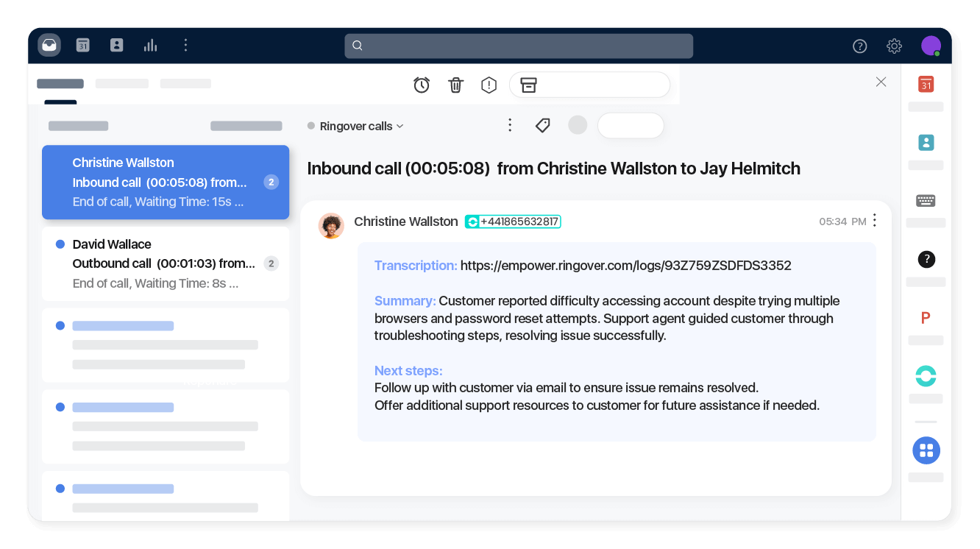This screenshot has width=980, height=549.
Task: Open the Ringover icon in the right sidebar
Action: coord(926,376)
